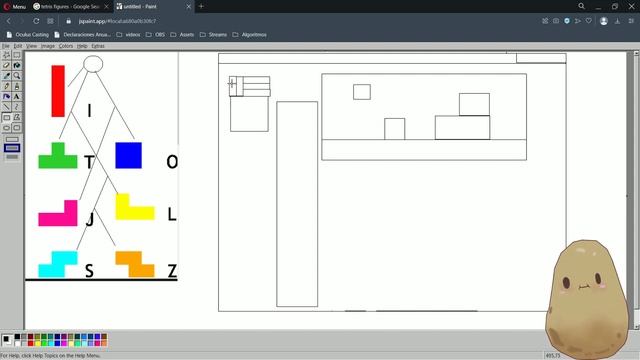Select the Eraser tool
Screen dimensions: 640x360
point(7,65)
